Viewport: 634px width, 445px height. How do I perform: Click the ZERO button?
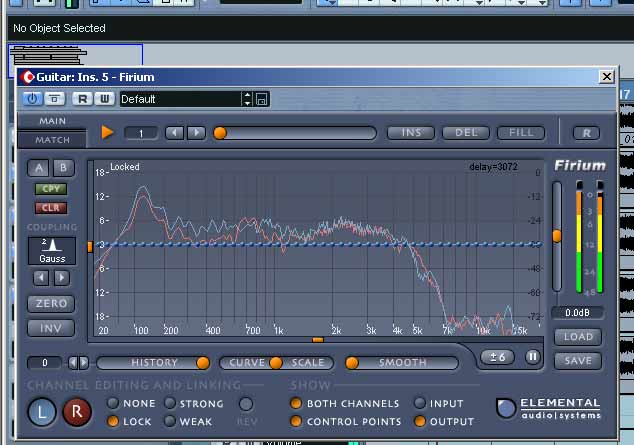pyautogui.click(x=51, y=304)
